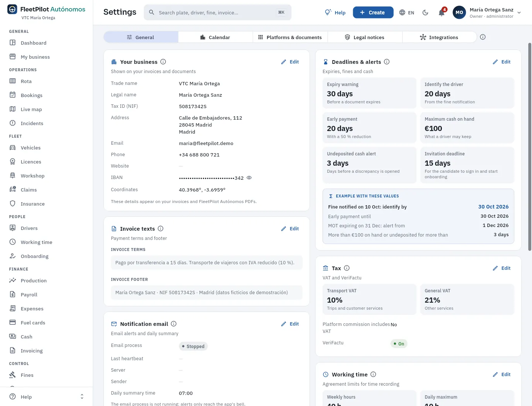This screenshot has height=406, width=532.
Task: Click the Create button
Action: [373, 13]
